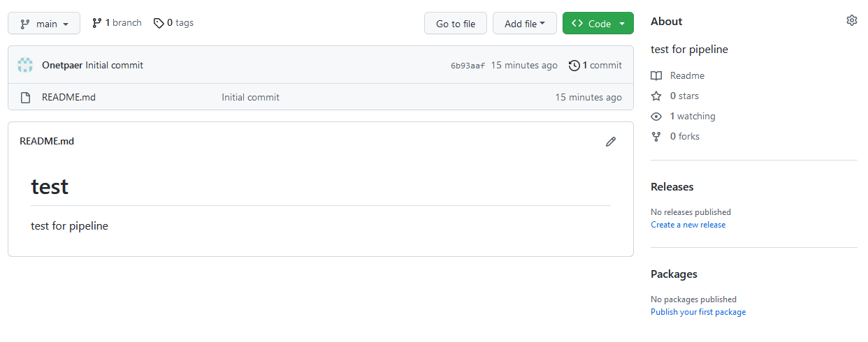View the 1 commit history link
868x342 pixels.
tap(595, 65)
